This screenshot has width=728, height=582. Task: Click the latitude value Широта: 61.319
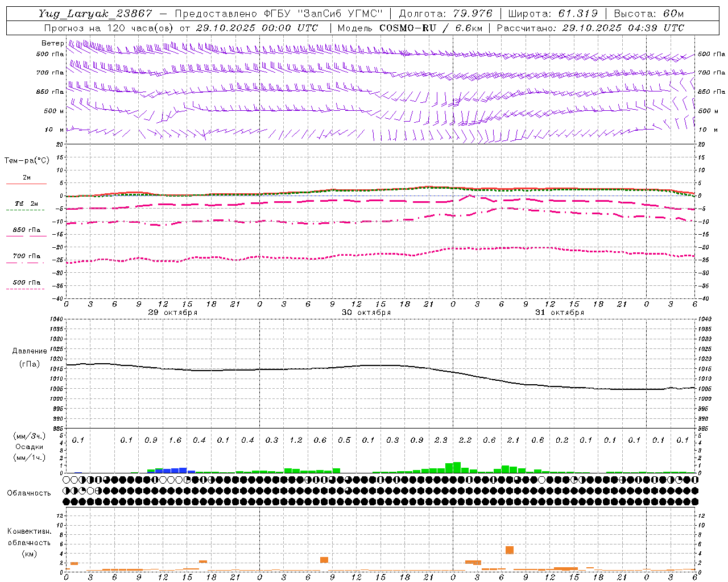[552, 14]
